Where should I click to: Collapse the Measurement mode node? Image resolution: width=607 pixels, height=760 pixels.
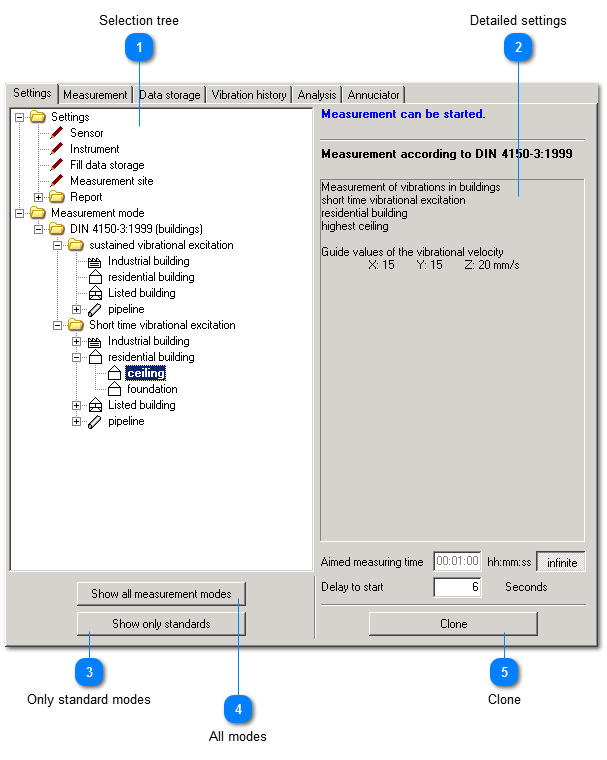(x=20, y=213)
